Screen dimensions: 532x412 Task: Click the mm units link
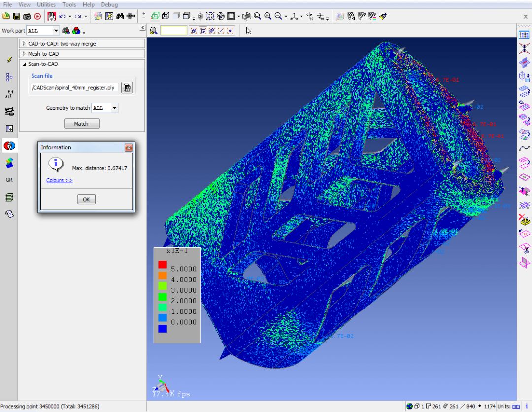(516, 406)
